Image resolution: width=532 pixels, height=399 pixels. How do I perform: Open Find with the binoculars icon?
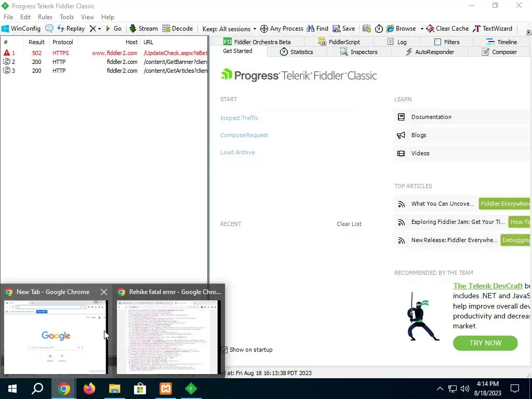(x=317, y=29)
